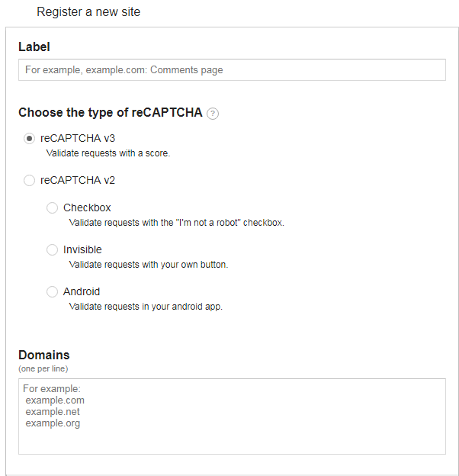
Task: Click the "Invisible" option label text
Action: [82, 249]
